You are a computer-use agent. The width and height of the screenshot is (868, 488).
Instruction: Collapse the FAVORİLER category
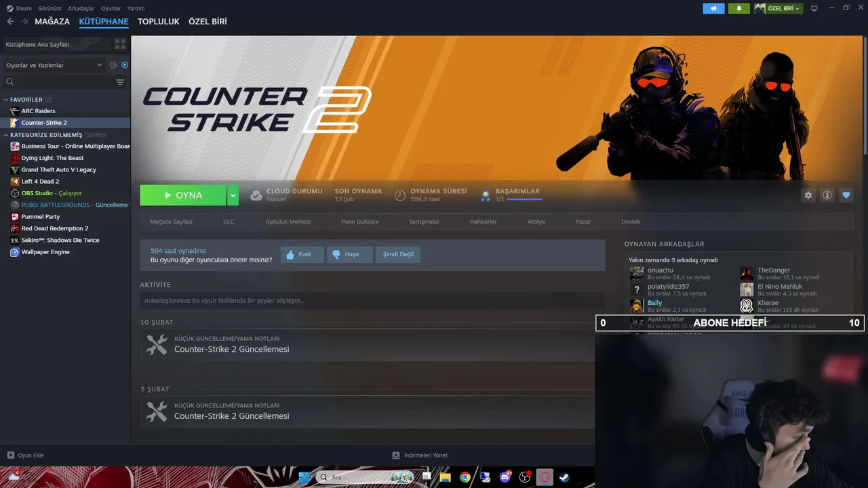click(6, 100)
